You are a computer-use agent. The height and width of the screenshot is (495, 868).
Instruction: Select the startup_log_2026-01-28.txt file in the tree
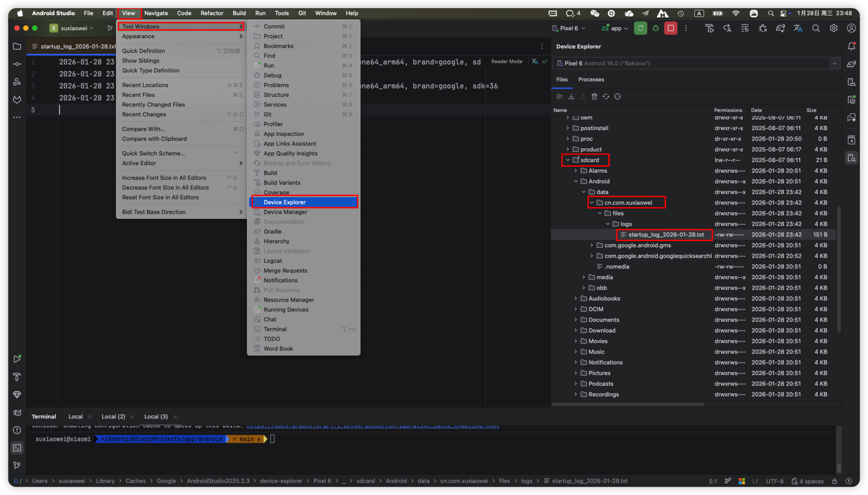[666, 234]
